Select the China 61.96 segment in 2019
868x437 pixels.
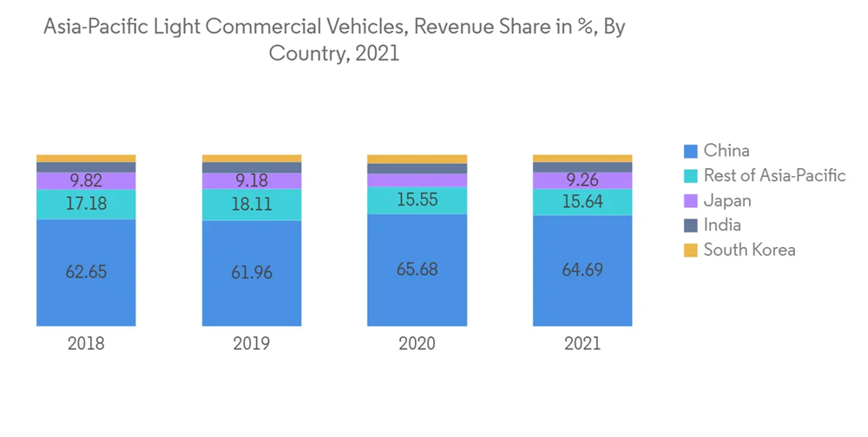tap(252, 273)
